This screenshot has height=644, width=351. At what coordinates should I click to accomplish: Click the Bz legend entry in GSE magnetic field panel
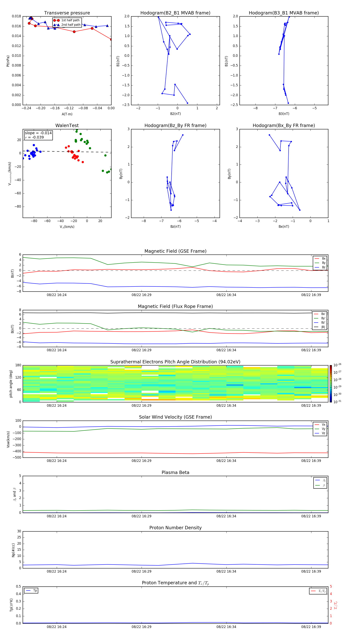click(x=320, y=268)
